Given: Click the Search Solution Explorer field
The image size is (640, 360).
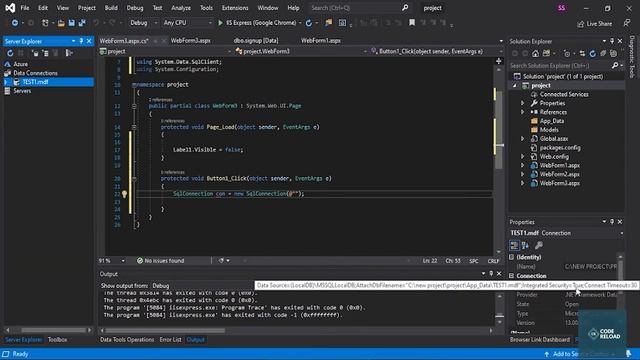Looking at the screenshot, I should tap(560, 66).
